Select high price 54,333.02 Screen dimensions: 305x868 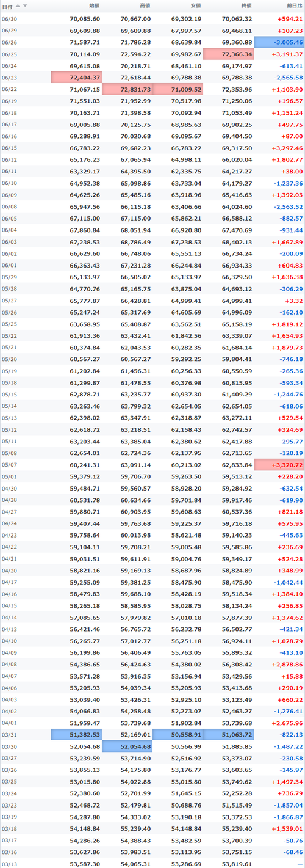135,818
